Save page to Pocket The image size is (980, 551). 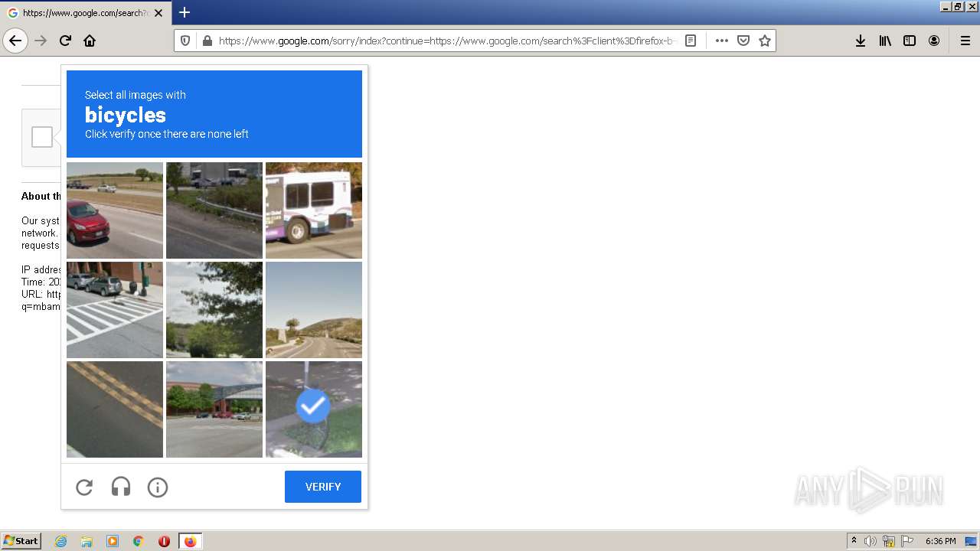pos(743,41)
